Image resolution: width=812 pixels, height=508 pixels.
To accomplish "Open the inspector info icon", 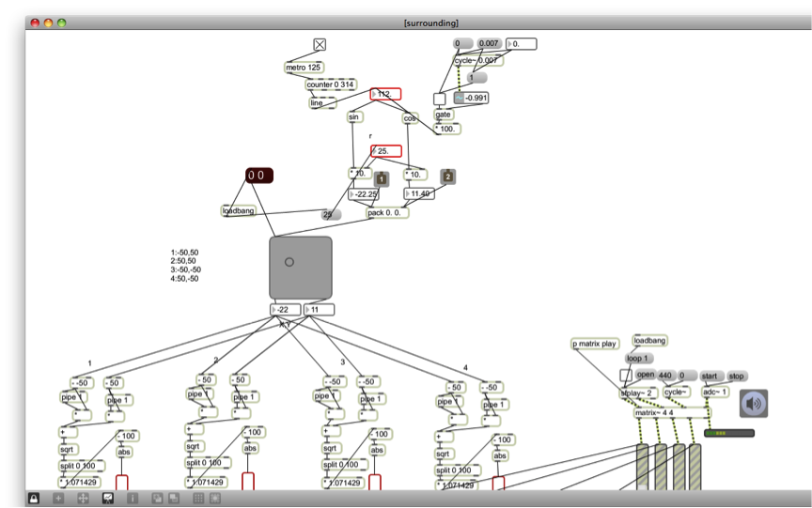I will point(133,498).
